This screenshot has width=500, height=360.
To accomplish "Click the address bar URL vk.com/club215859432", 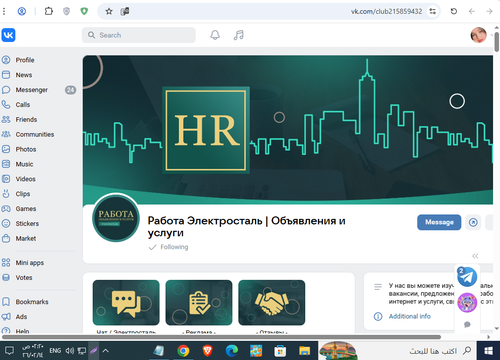I will point(386,11).
